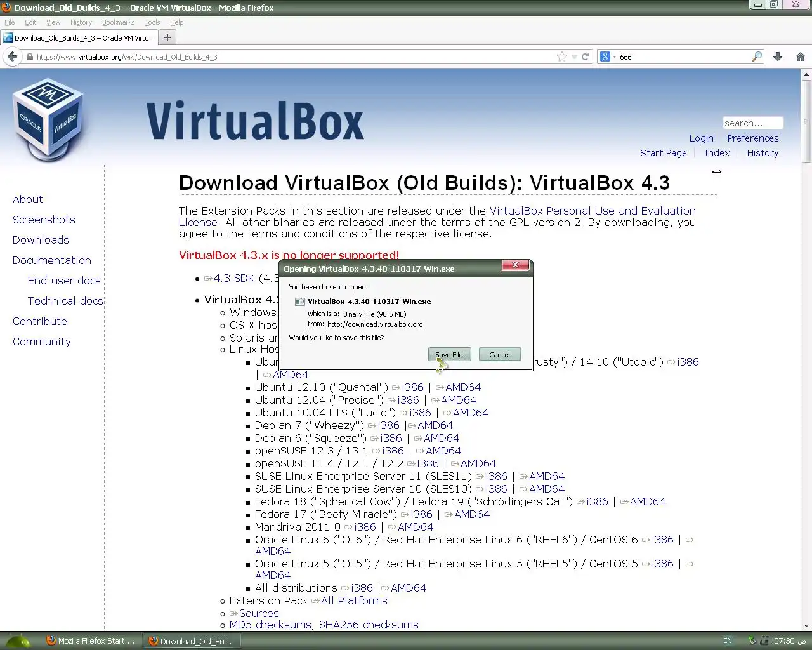The height and width of the screenshot is (650, 812).
Task: Open a new tab with the plus button
Action: 167,37
